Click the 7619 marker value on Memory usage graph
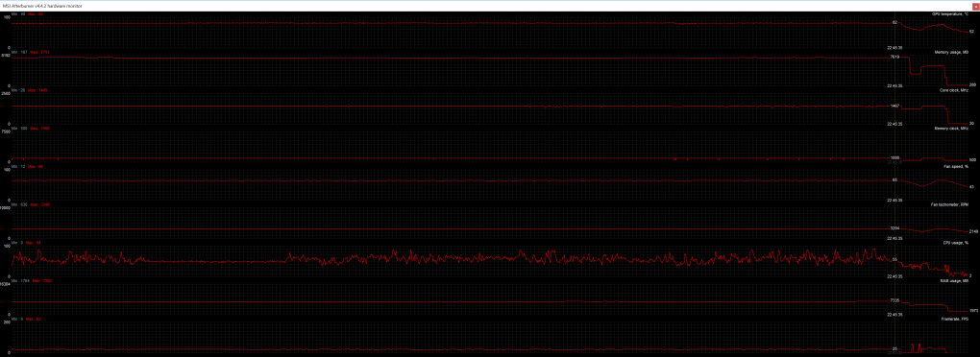This screenshot has width=980, height=357. coord(894,57)
